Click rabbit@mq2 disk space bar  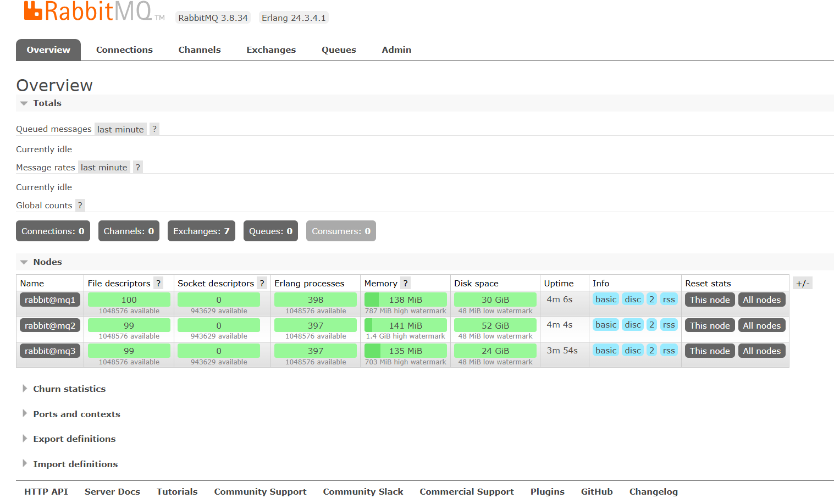[x=495, y=325]
